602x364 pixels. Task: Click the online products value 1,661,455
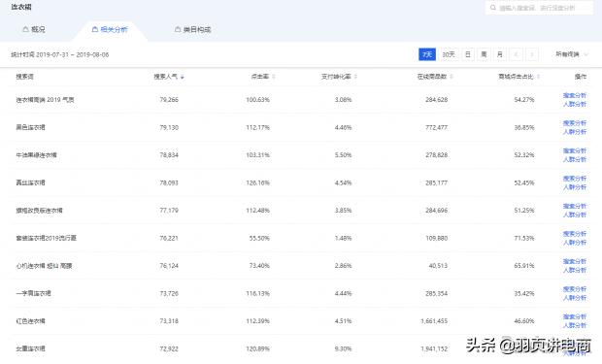(x=434, y=321)
